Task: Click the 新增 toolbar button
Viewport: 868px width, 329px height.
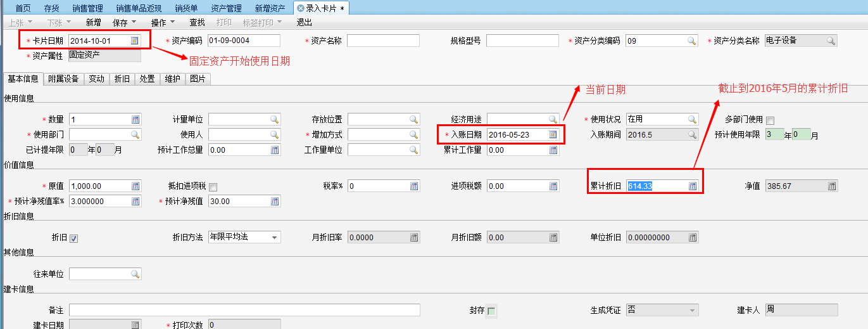Action: click(93, 22)
